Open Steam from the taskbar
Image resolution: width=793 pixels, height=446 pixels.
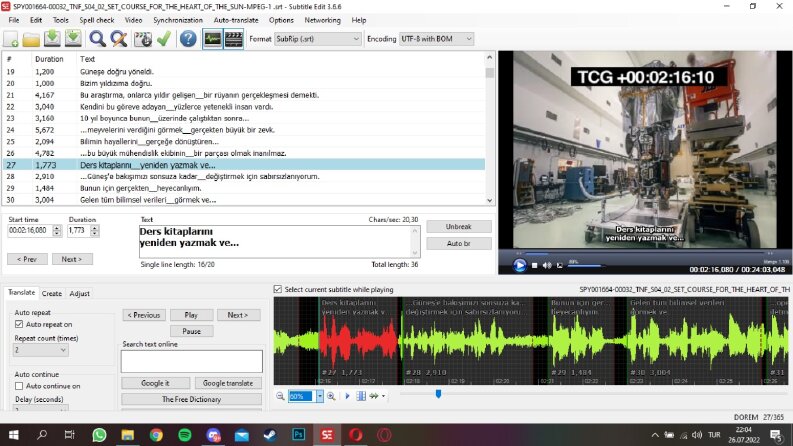coord(270,435)
